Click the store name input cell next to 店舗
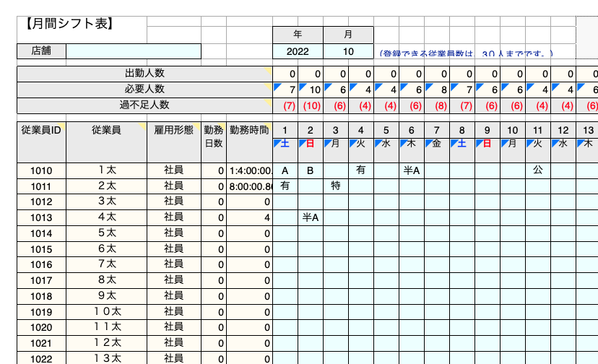This screenshot has width=598, height=364. [x=134, y=51]
